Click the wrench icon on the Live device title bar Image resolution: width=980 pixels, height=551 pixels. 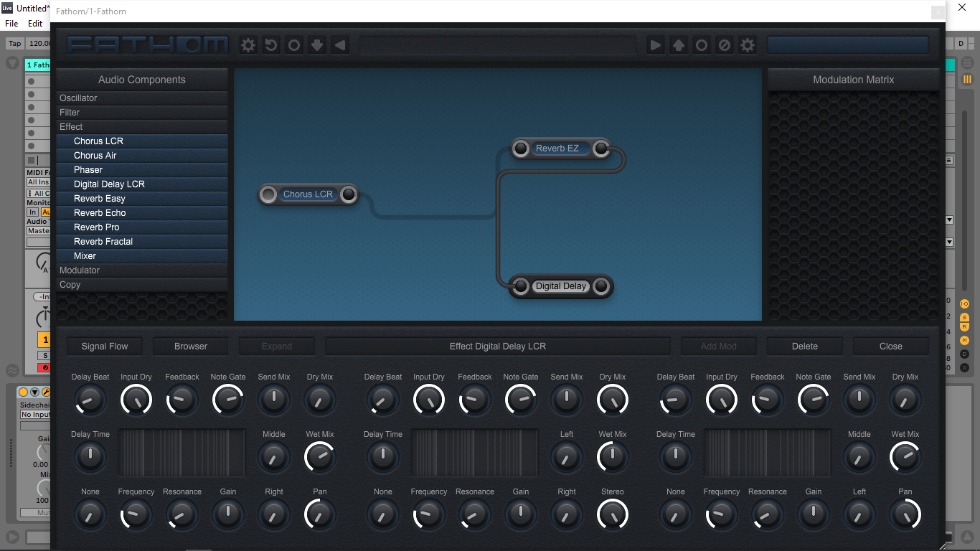point(45,392)
